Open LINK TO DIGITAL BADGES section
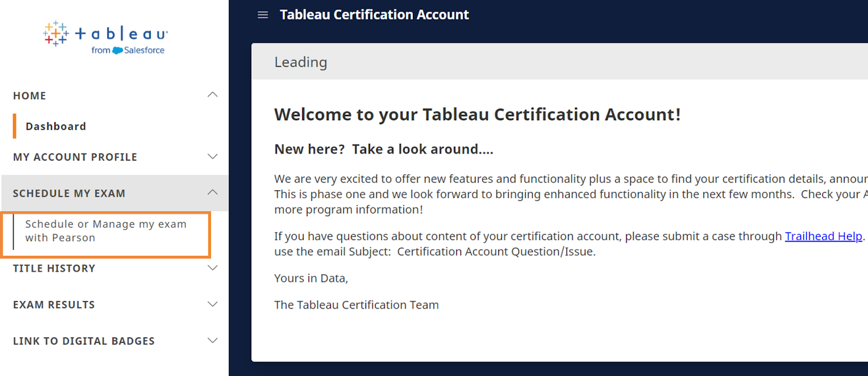868x376 pixels. pos(84,341)
